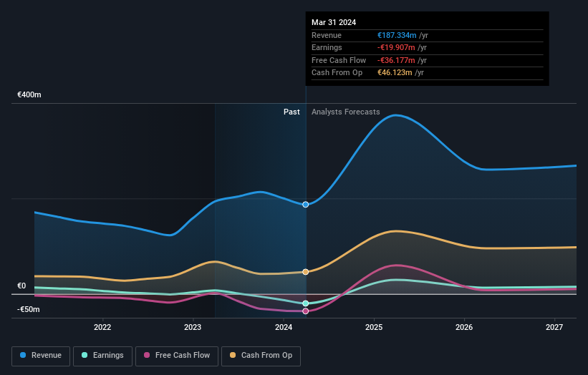Click the €400m y-axis label
Image resolution: width=588 pixels, height=375 pixels.
pos(29,94)
